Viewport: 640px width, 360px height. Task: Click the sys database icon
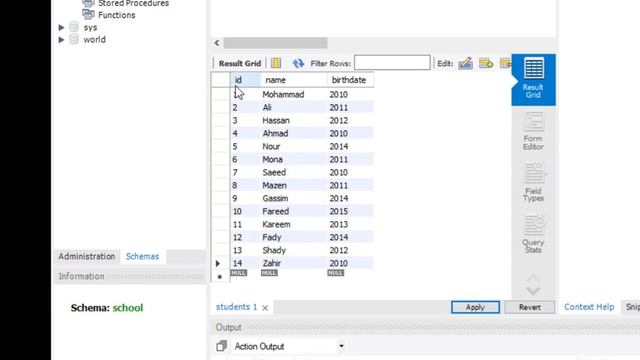[x=74, y=27]
